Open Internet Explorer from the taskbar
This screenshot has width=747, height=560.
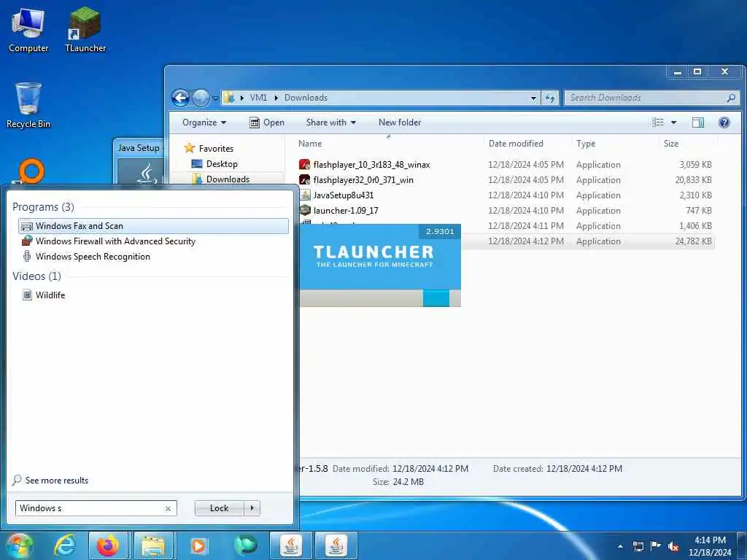65,545
